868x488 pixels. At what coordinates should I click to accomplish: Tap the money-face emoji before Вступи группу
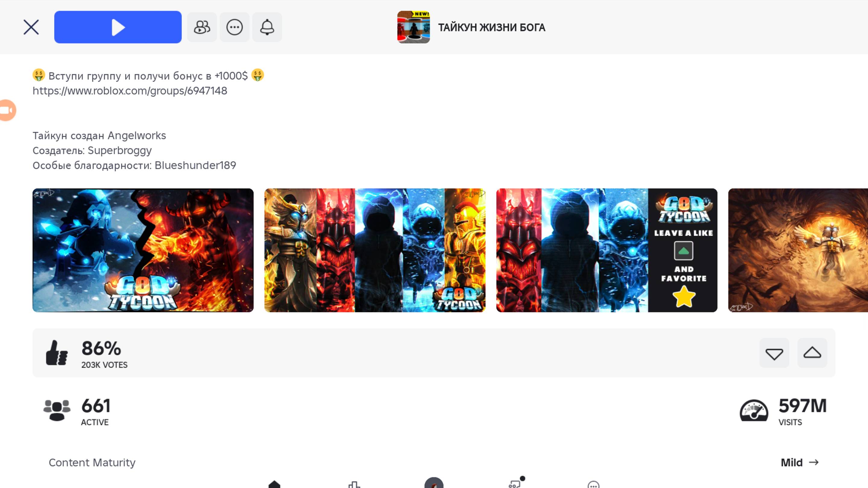tap(39, 75)
